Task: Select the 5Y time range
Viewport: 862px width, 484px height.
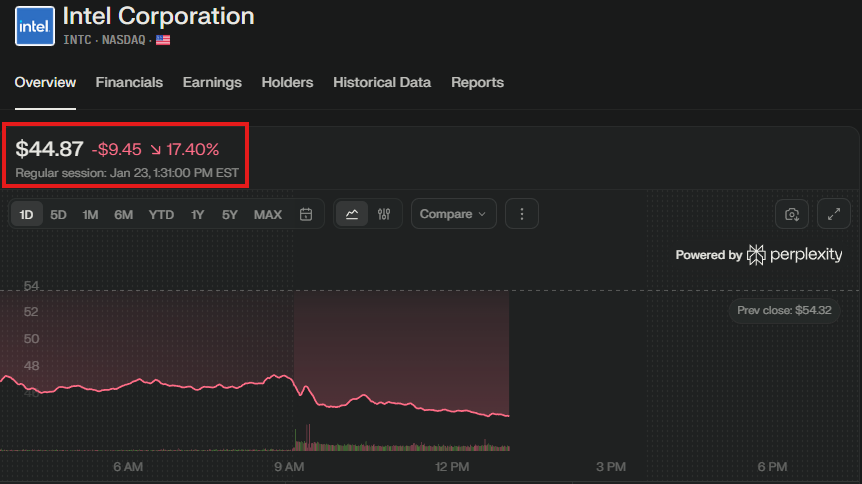Action: [x=230, y=214]
